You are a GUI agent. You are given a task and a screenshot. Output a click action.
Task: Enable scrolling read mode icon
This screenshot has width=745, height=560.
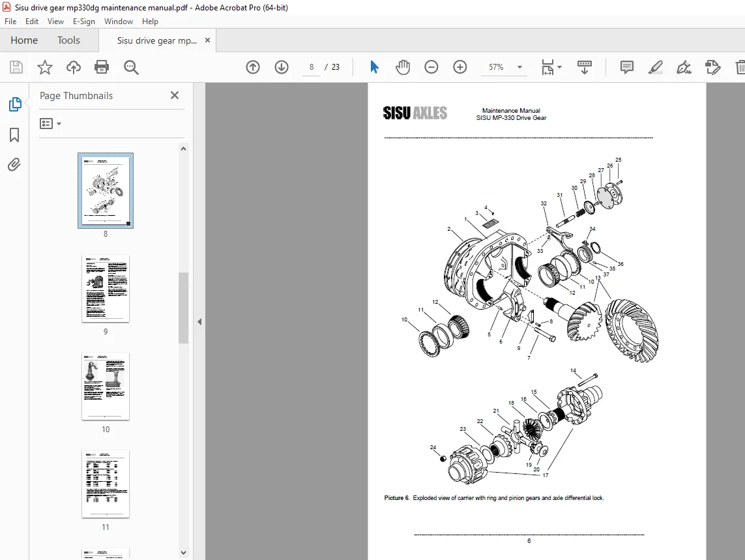click(585, 67)
